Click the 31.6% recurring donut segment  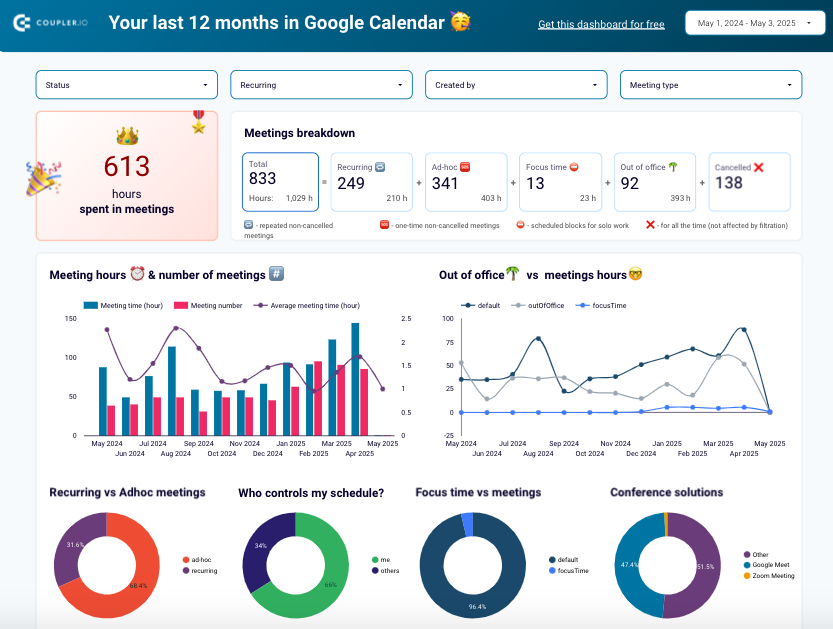(75, 545)
